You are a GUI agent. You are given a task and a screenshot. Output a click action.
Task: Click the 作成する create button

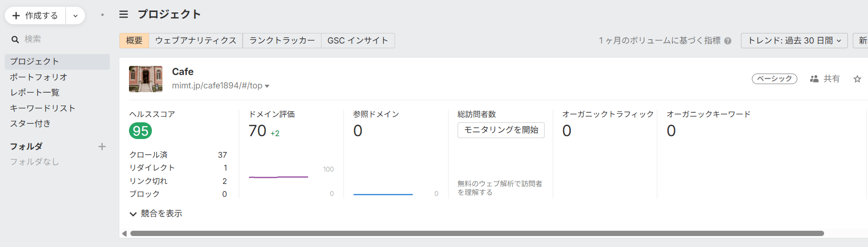pos(35,16)
